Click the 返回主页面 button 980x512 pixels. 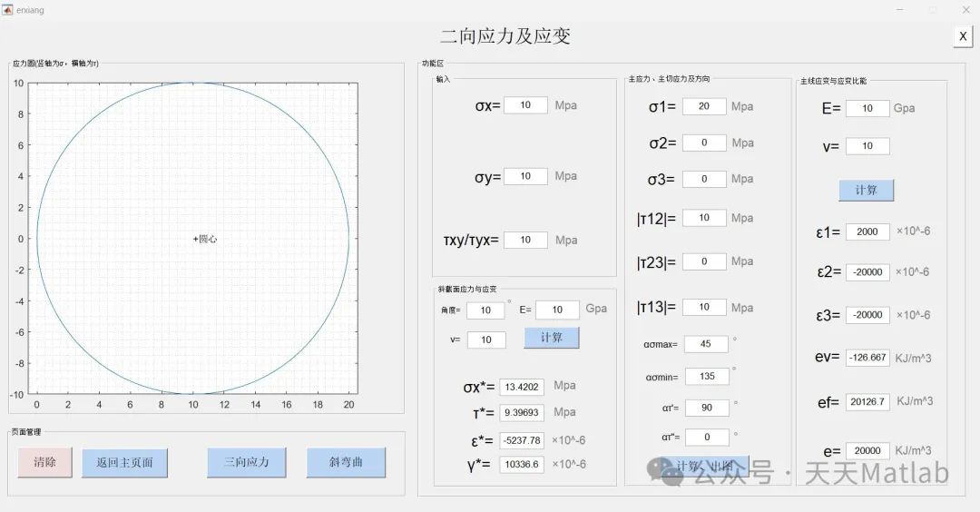click(x=124, y=463)
